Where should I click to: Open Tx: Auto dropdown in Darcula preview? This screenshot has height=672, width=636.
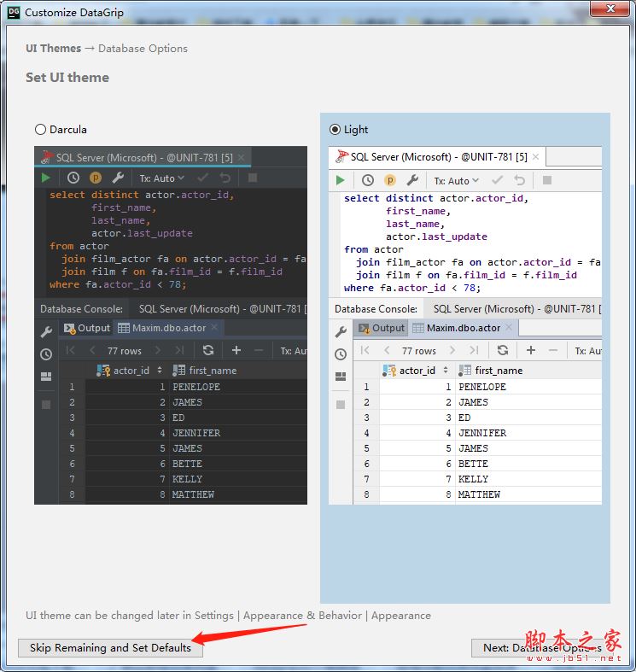(x=161, y=178)
